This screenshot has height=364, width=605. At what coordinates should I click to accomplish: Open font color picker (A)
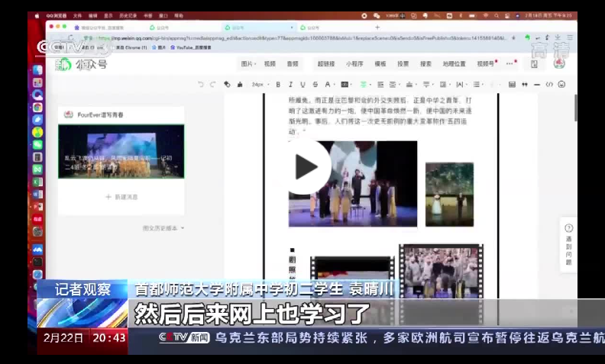(x=328, y=85)
